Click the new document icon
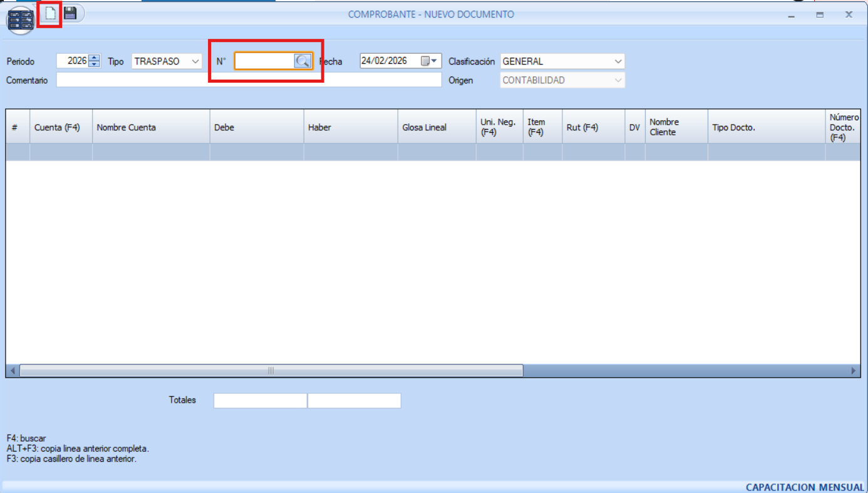Viewport: 868px width, 493px height. click(50, 13)
